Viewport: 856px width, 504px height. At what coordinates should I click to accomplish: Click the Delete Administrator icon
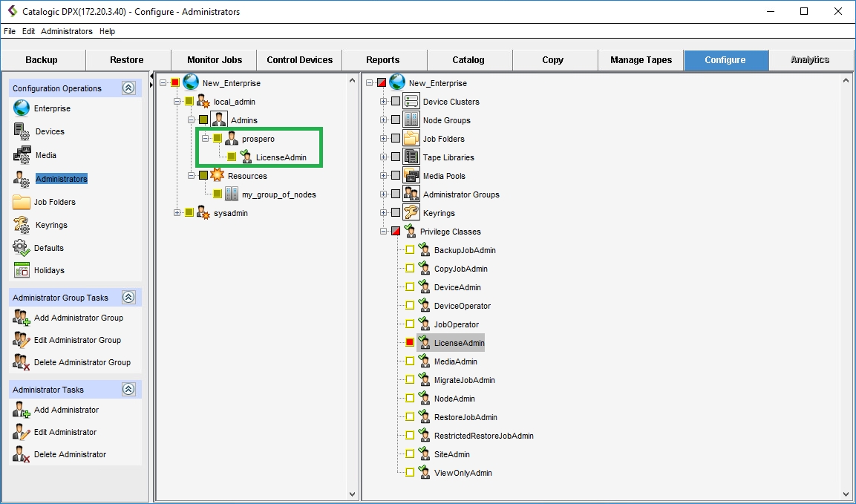coord(22,454)
